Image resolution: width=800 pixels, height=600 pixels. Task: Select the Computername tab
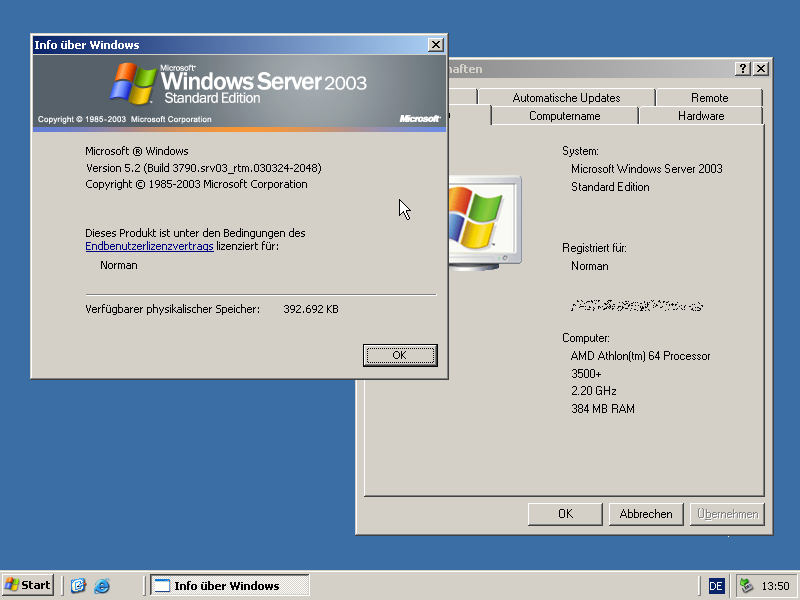(x=564, y=116)
